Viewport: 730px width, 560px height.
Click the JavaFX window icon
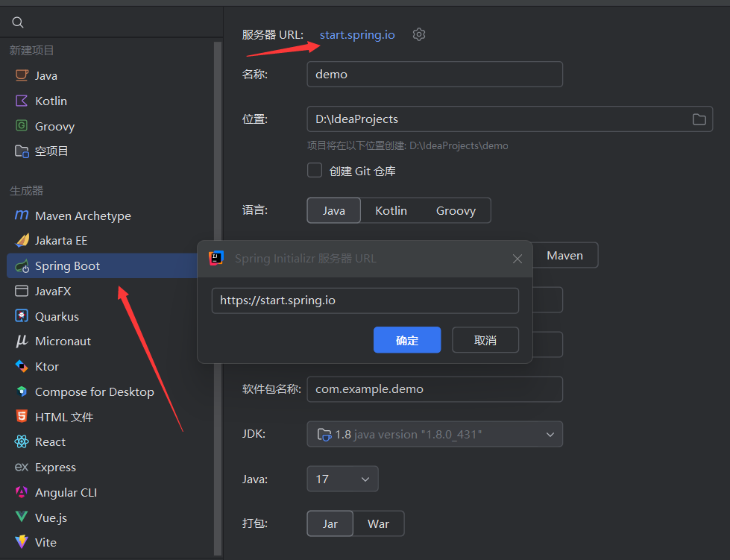click(22, 291)
